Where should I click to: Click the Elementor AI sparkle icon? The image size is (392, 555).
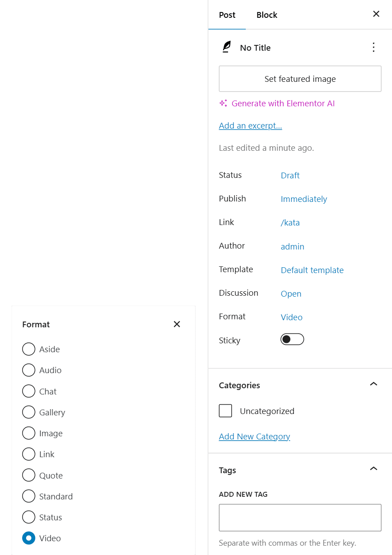click(x=223, y=104)
